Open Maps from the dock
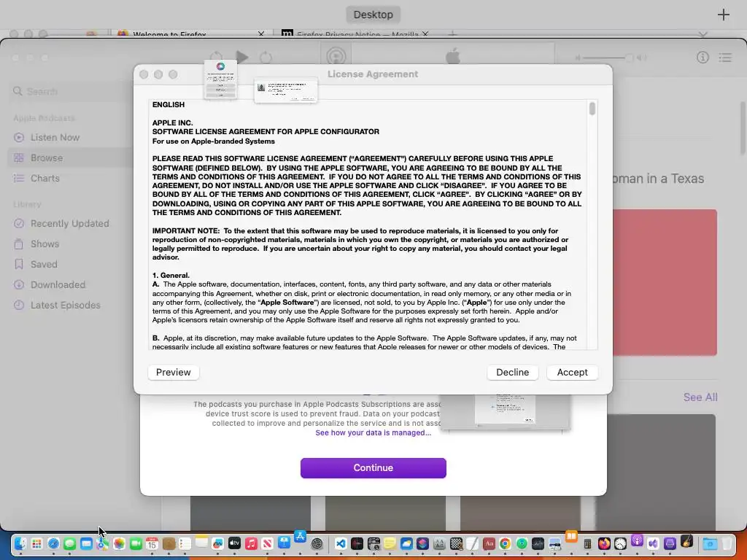This screenshot has width=747, height=560. pos(102,543)
